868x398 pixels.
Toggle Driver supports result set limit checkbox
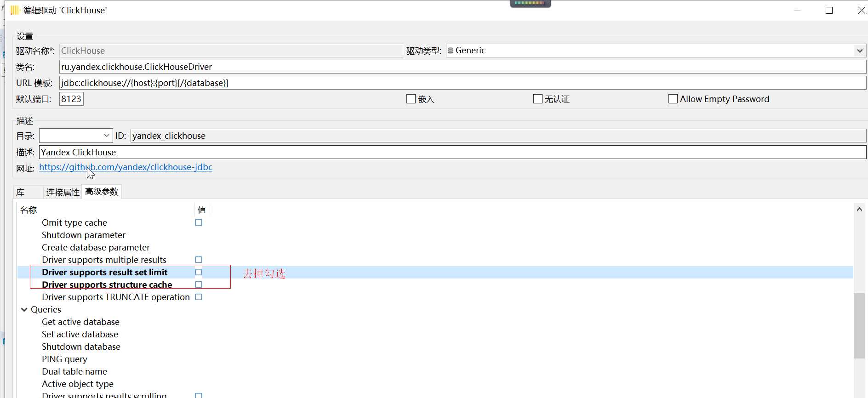point(199,272)
